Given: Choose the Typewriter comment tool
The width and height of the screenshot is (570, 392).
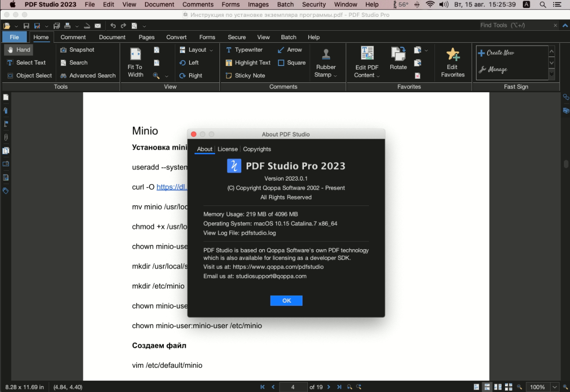Looking at the screenshot, I should (x=244, y=50).
